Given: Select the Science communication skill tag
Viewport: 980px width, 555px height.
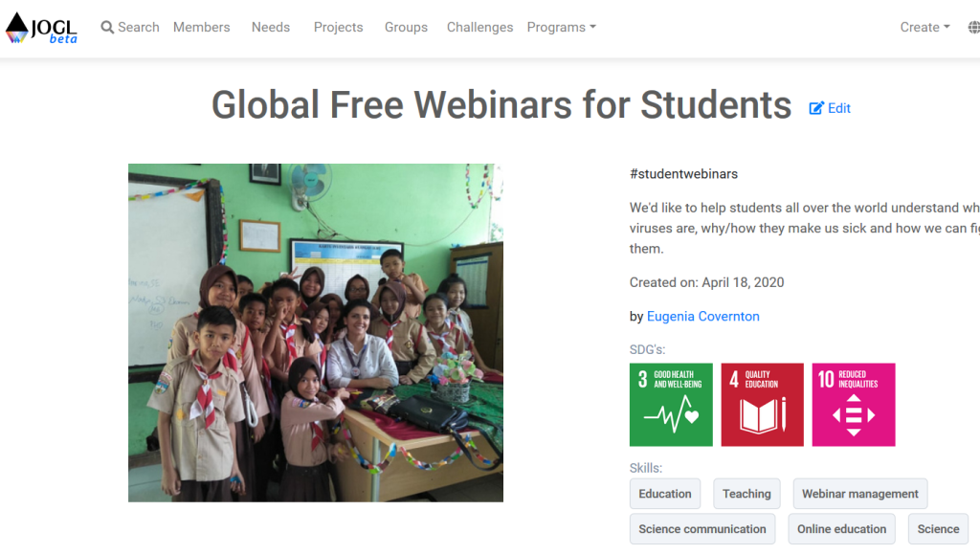Looking at the screenshot, I should [702, 529].
